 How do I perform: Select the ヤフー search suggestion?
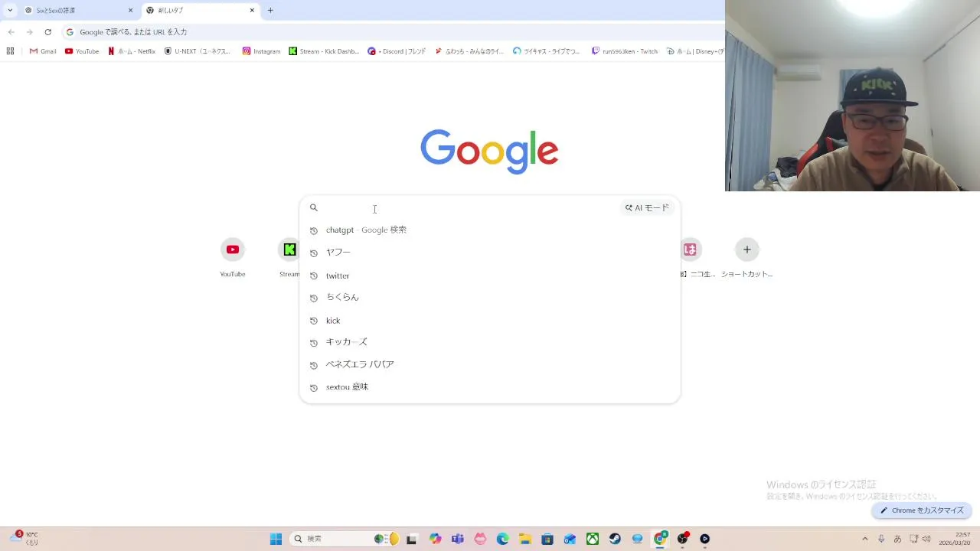click(x=490, y=253)
